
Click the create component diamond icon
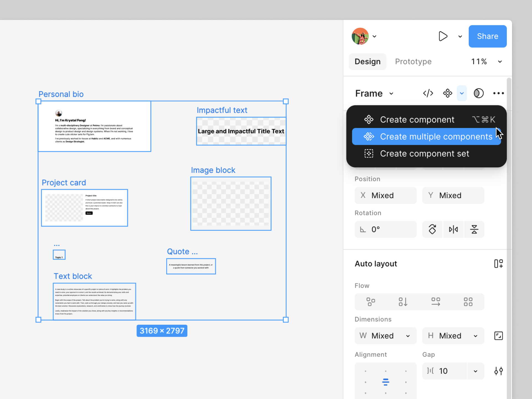pyautogui.click(x=447, y=93)
